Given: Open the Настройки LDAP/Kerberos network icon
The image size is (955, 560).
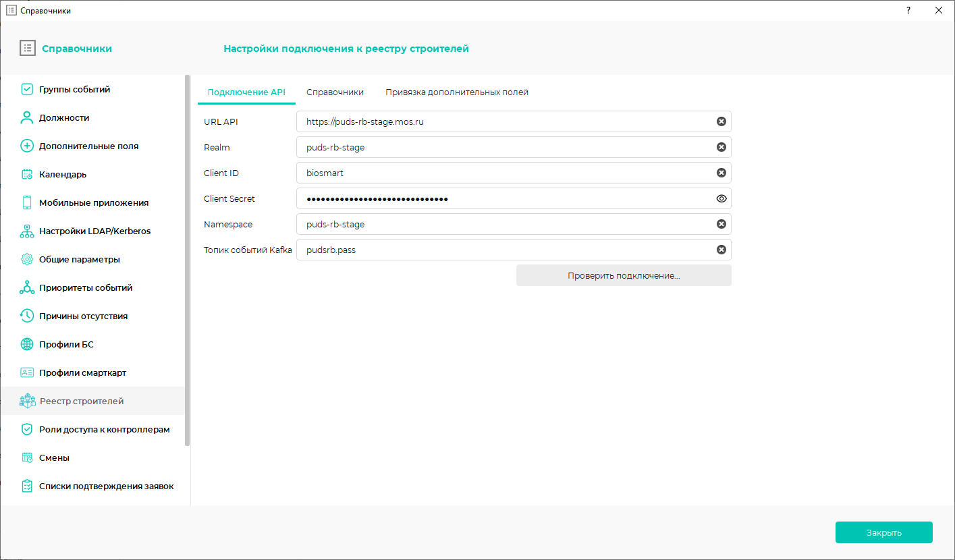Looking at the screenshot, I should 27,231.
